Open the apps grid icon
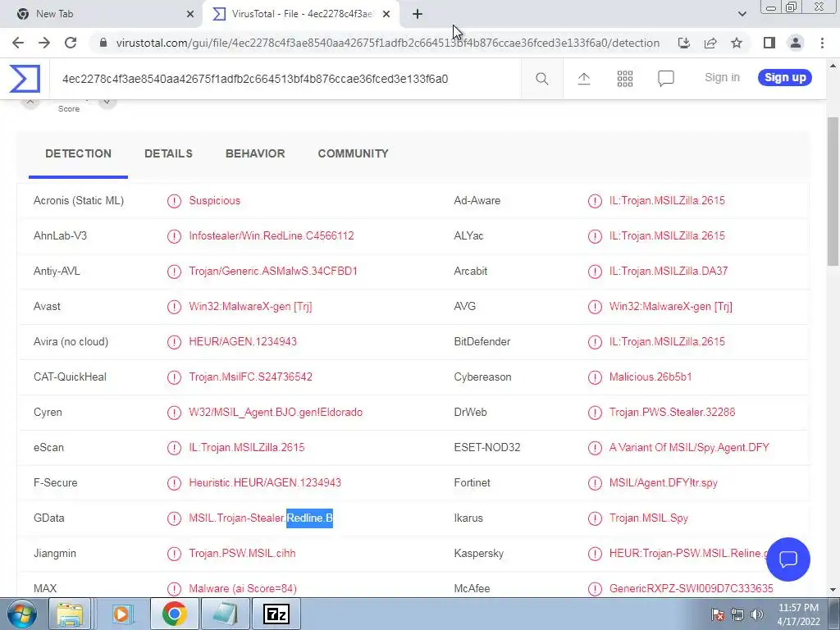Screen dimensions: 840x630 click(624, 79)
